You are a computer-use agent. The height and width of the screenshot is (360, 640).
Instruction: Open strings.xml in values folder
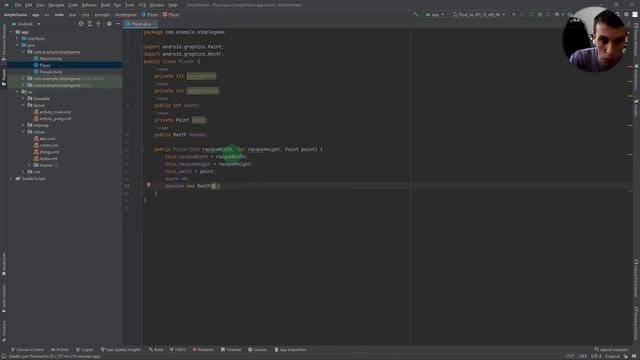[46, 152]
